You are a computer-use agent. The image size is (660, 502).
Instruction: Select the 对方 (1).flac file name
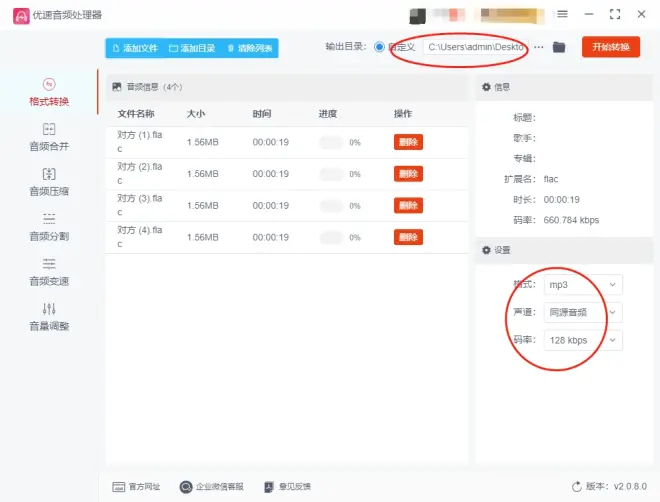(x=140, y=142)
